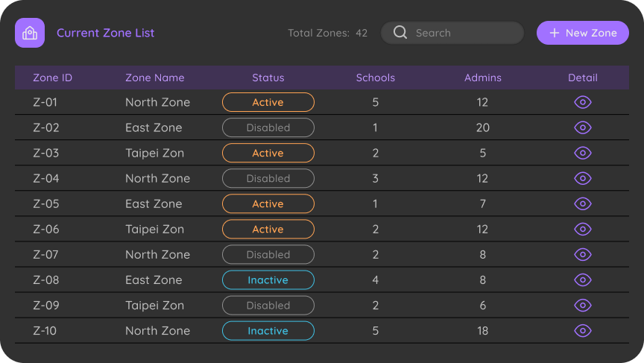Select zone ID Z-08 cell

coord(46,280)
